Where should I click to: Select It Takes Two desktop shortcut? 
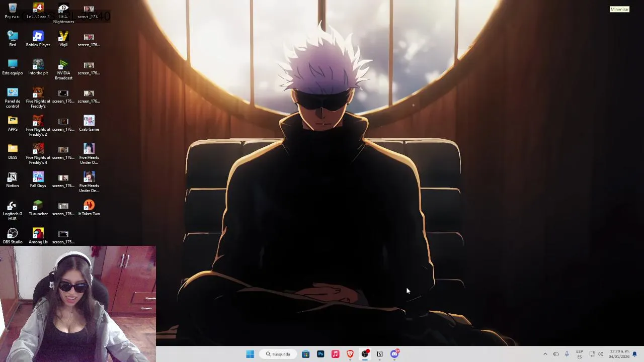click(x=89, y=208)
